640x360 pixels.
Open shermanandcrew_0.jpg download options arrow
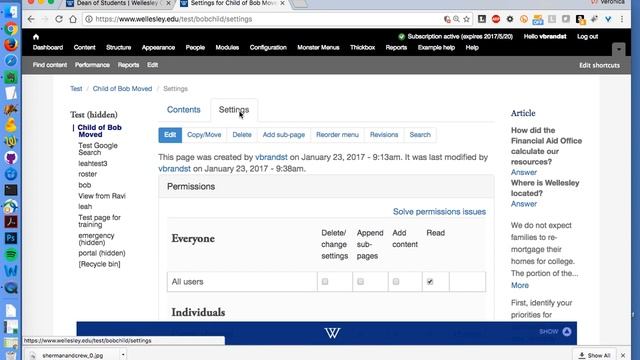tap(123, 355)
